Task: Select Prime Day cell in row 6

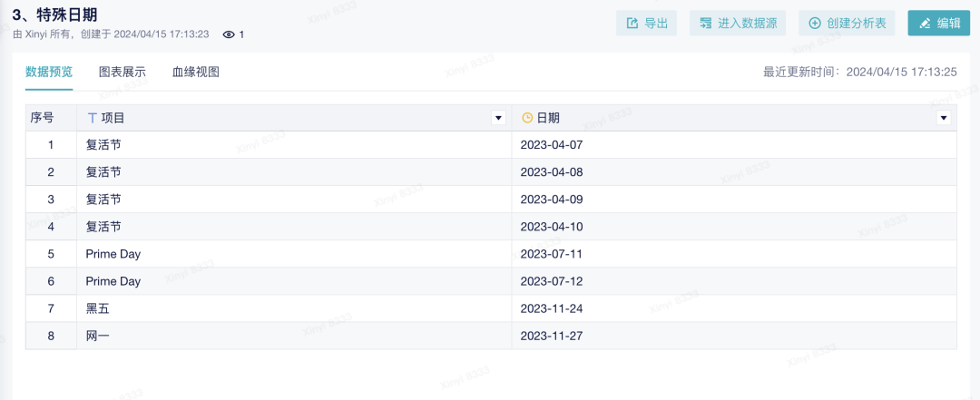Action: tap(294, 281)
